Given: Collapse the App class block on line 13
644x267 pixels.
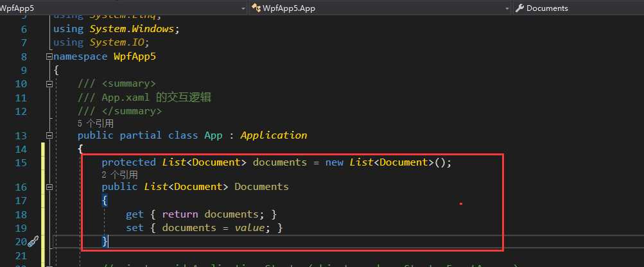Looking at the screenshot, I should pos(49,135).
